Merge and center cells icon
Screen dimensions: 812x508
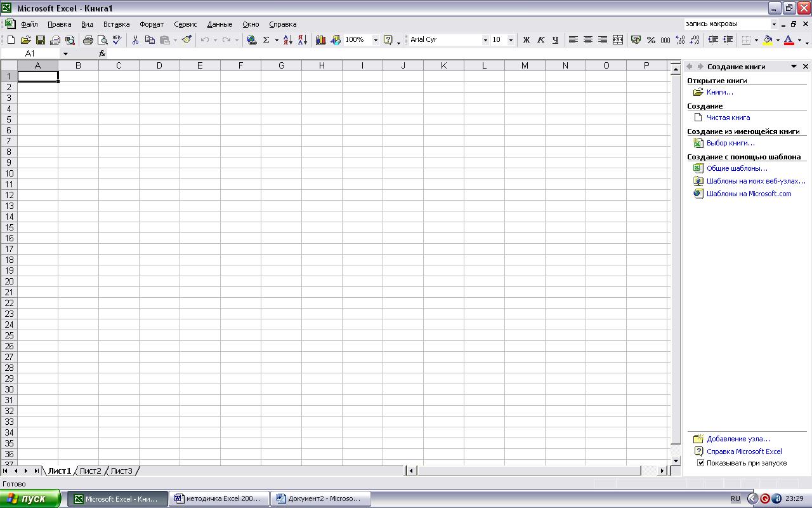[x=617, y=39]
